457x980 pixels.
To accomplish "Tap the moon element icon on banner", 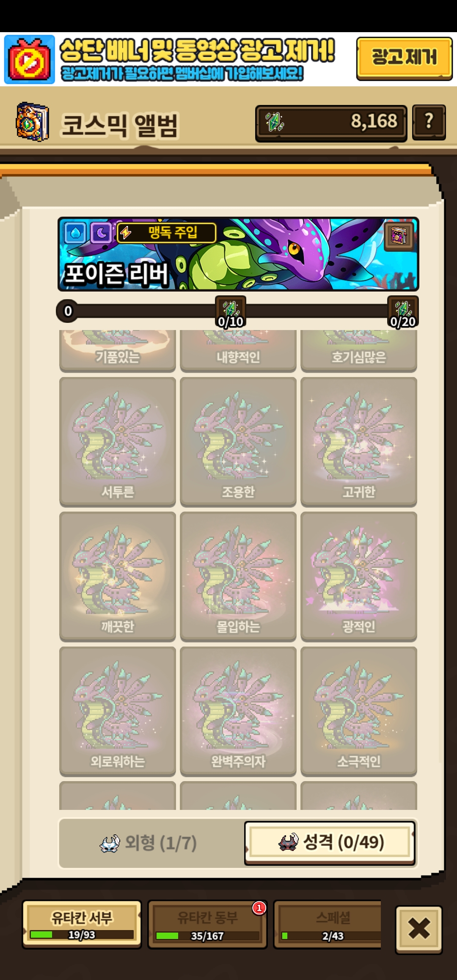I will coord(101,233).
